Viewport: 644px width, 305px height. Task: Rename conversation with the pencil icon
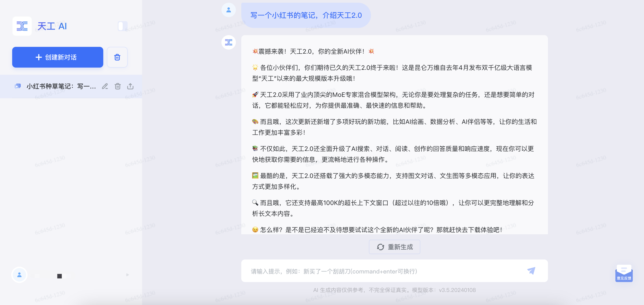(105, 86)
